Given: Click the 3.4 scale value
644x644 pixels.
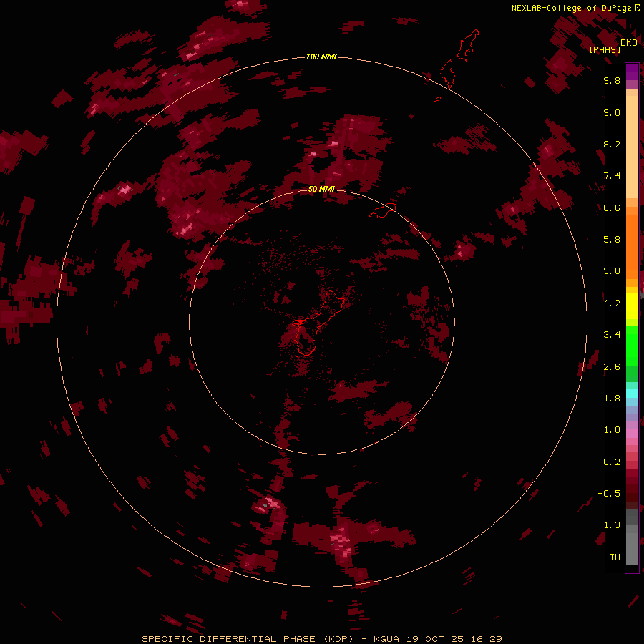Looking at the screenshot, I should coord(612,335).
